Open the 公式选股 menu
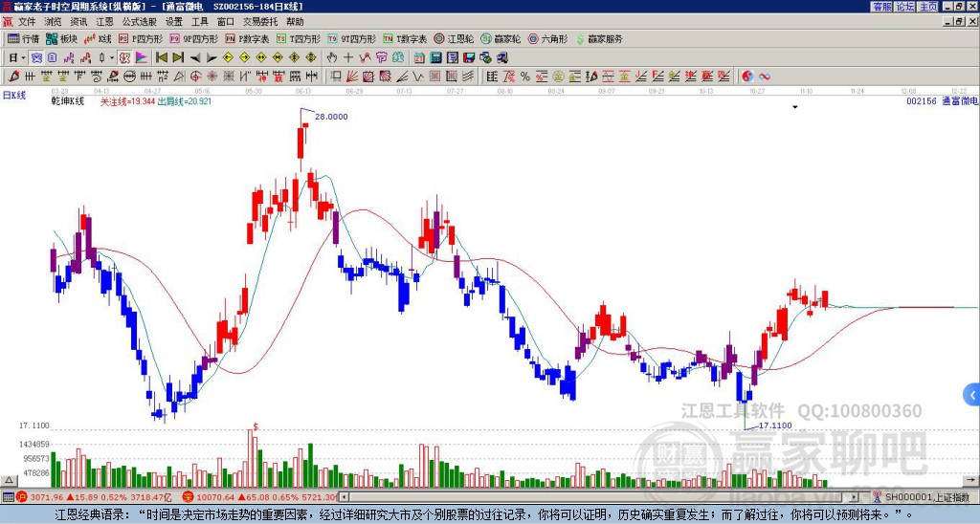The width and height of the screenshot is (980, 524). coord(140,22)
